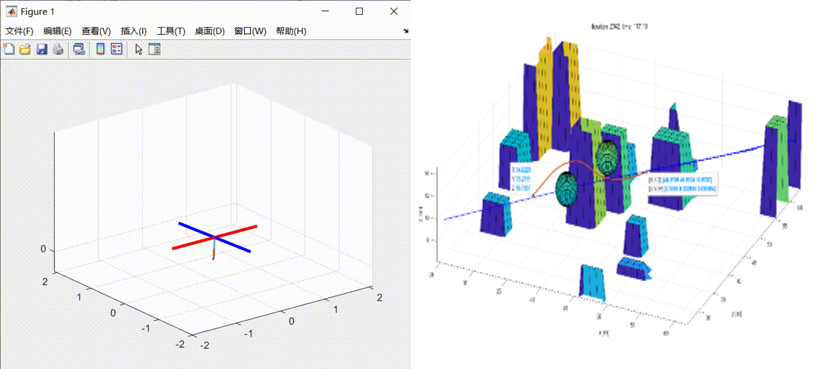This screenshot has width=822, height=369.
Task: Open the 桌面(D) menu
Action: [x=210, y=31]
